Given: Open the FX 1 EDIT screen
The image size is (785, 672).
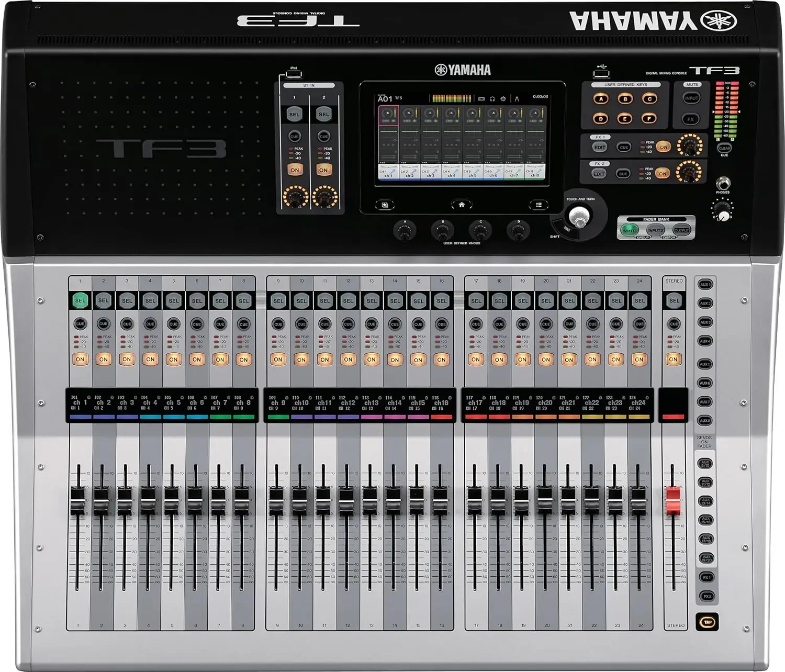Looking at the screenshot, I should tap(600, 147).
